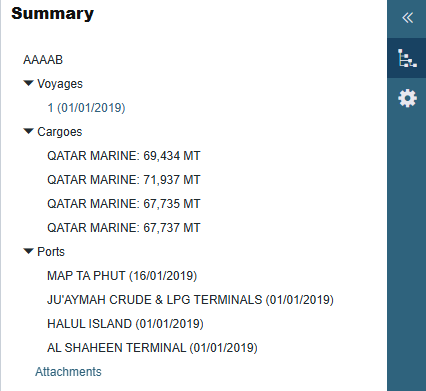Select JU'AYMAH CRUDE & LPG TERMINALS port
The height and width of the screenshot is (391, 426).
[x=190, y=300]
